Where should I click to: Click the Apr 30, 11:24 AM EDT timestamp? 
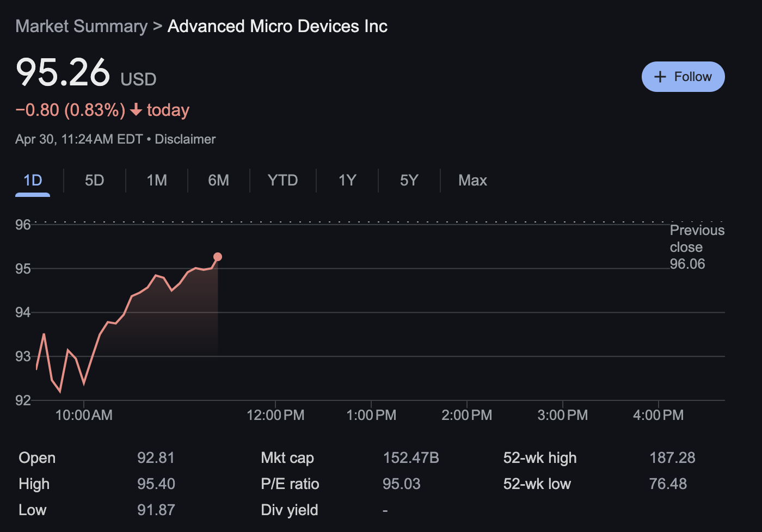point(79,139)
